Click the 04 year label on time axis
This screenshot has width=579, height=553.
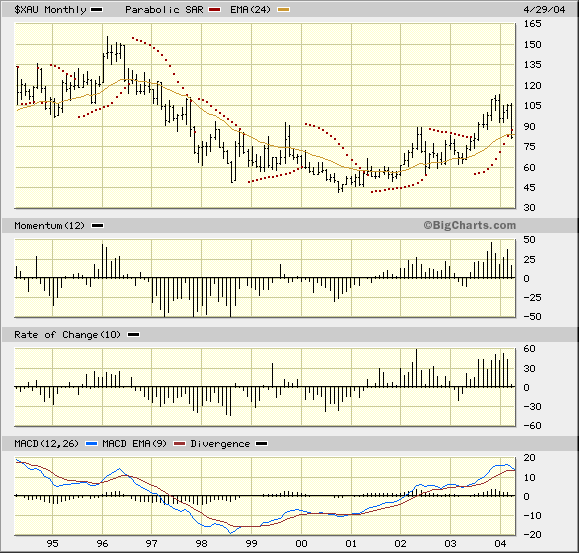pos(500,543)
